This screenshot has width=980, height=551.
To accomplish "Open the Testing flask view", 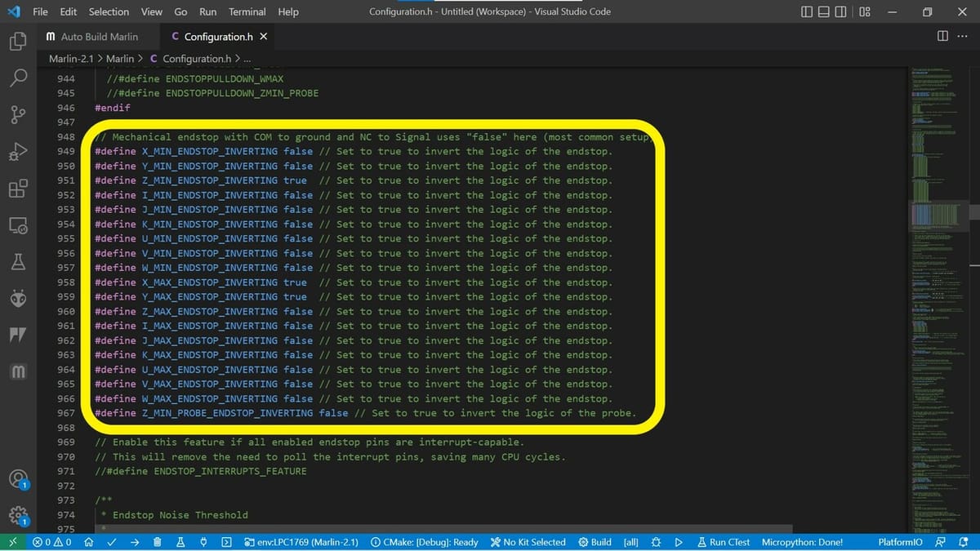I will pos(18,262).
